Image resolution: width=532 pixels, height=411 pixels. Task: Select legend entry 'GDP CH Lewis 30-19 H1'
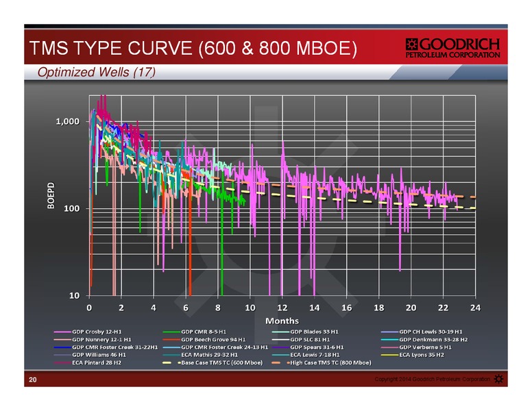(422, 332)
